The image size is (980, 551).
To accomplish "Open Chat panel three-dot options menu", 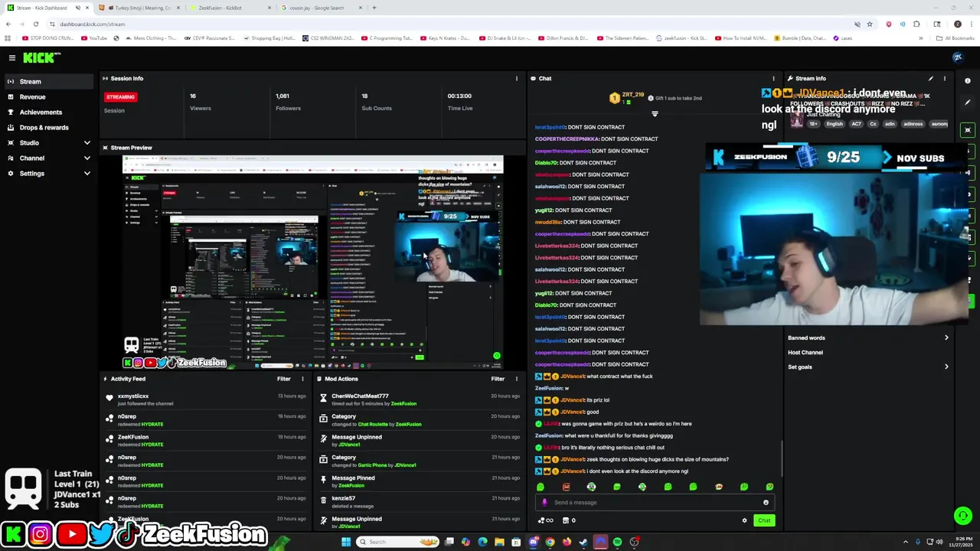I will click(773, 78).
